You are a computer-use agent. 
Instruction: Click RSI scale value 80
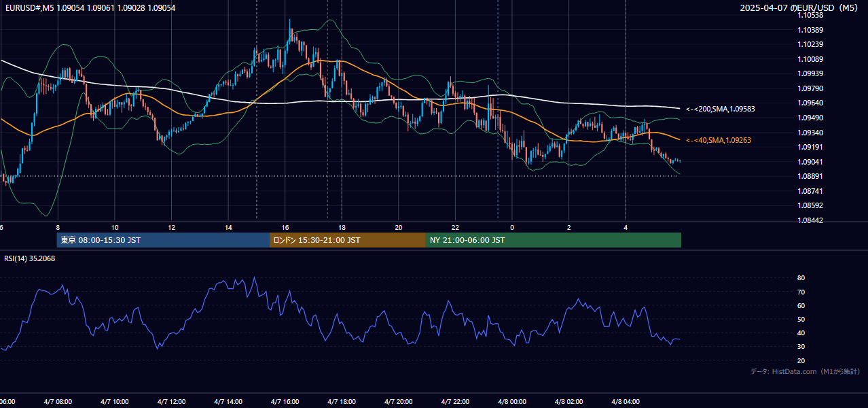(x=801, y=278)
